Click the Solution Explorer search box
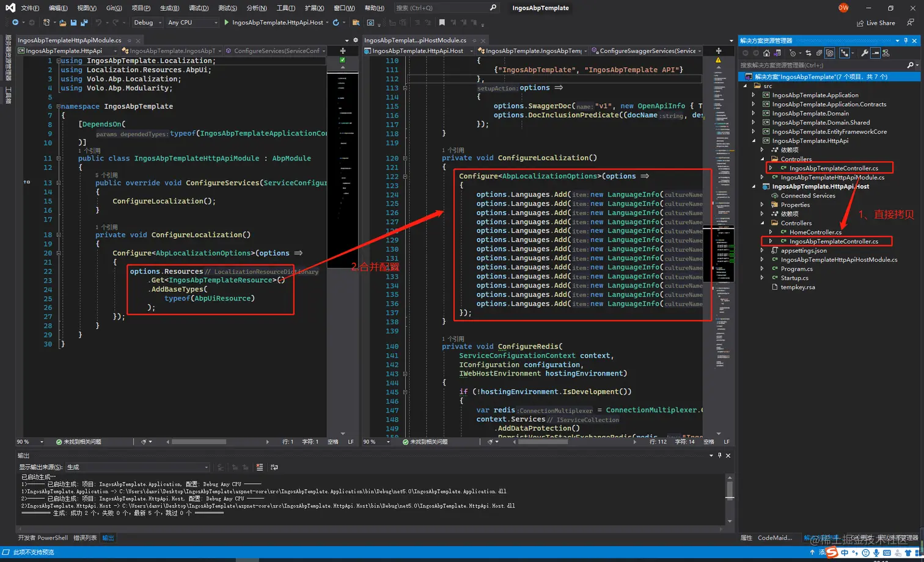This screenshot has width=924, height=562. [x=822, y=65]
